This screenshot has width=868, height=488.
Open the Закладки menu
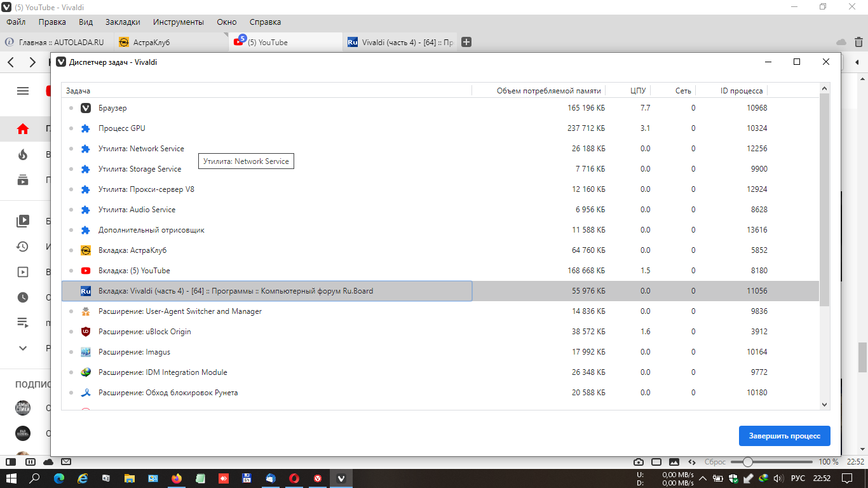pyautogui.click(x=123, y=22)
